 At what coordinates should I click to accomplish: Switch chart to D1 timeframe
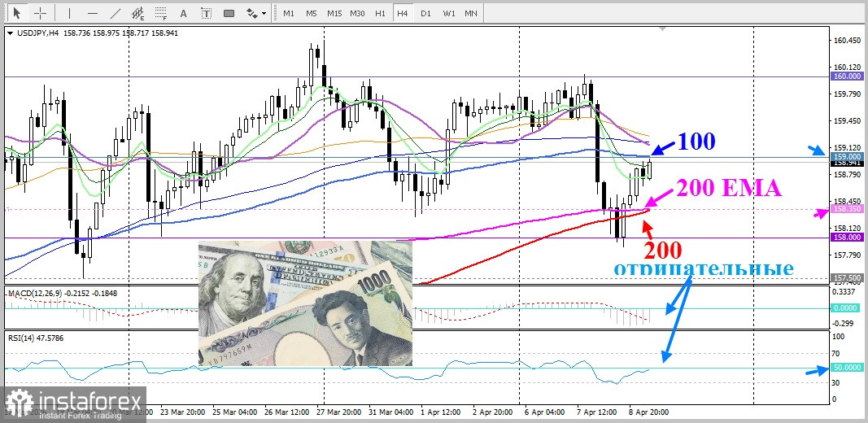pyautogui.click(x=425, y=13)
